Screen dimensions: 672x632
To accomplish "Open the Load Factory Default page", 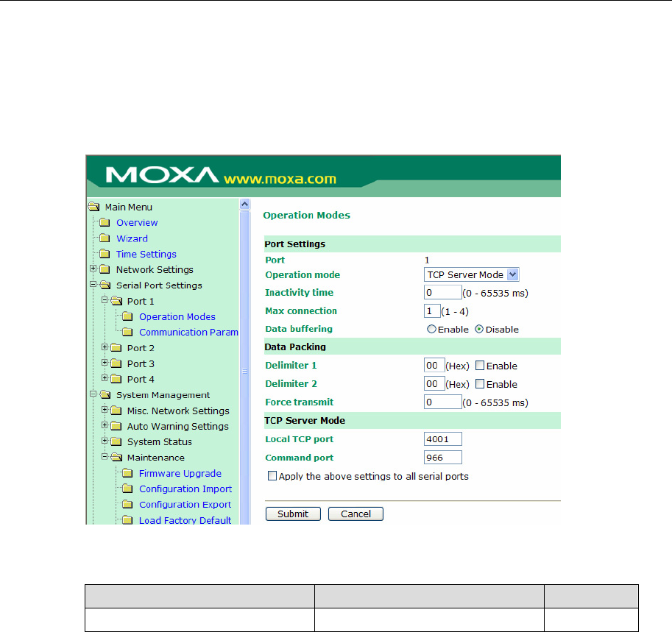I will coord(185,520).
